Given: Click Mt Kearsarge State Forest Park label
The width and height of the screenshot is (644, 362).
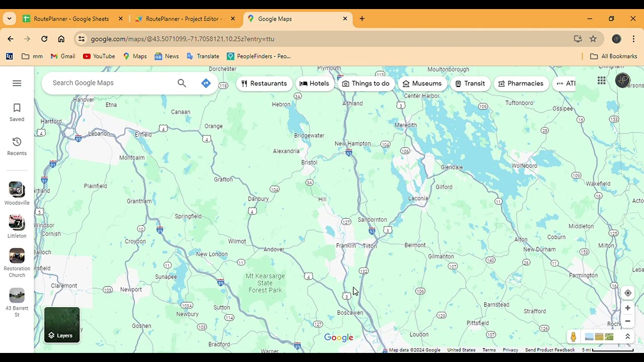Looking at the screenshot, I should (x=265, y=283).
